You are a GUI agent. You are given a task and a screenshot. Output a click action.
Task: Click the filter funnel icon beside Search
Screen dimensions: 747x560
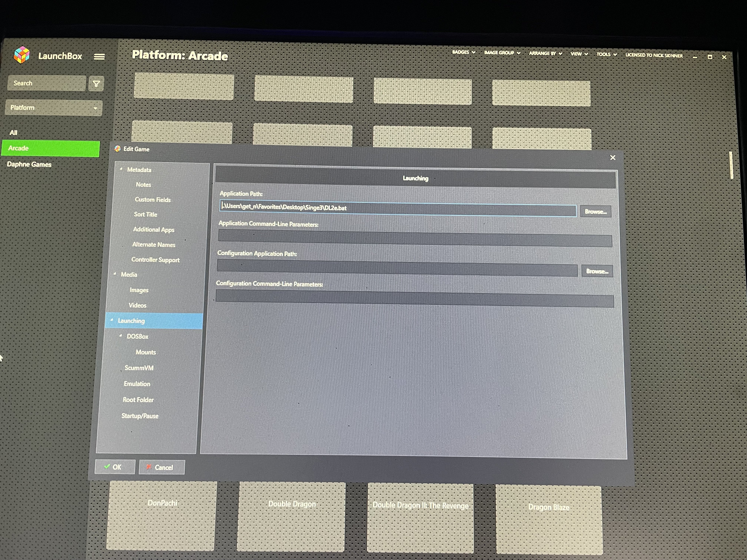tap(96, 84)
